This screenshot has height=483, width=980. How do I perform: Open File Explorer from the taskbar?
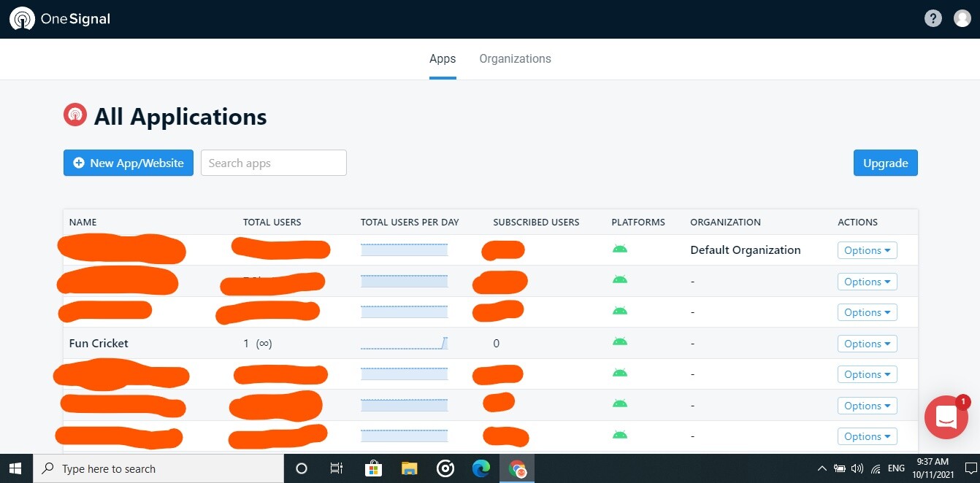pyautogui.click(x=409, y=468)
